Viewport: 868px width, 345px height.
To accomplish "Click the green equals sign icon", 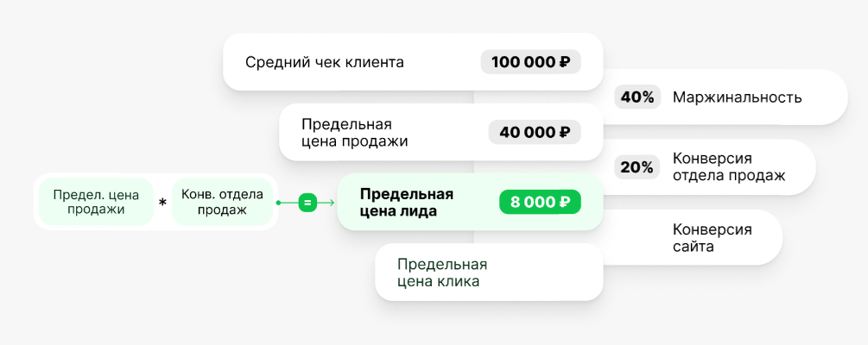I will 307,203.
